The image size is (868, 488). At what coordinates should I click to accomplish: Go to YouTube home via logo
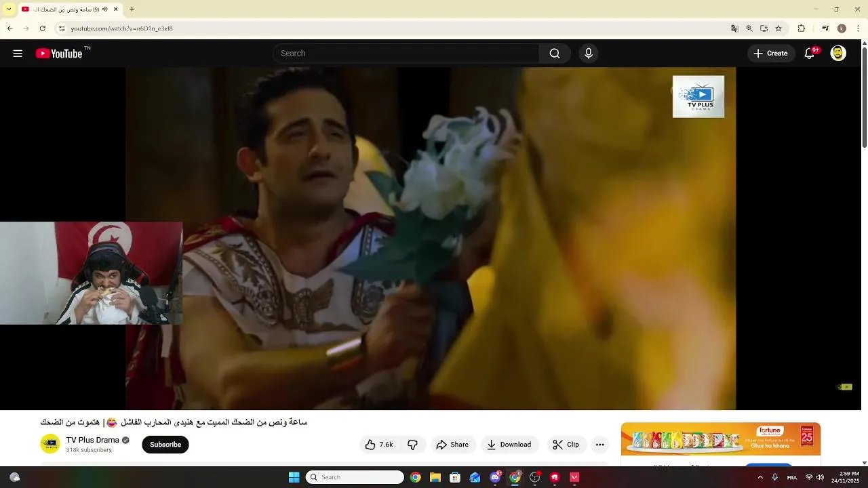pyautogui.click(x=59, y=54)
